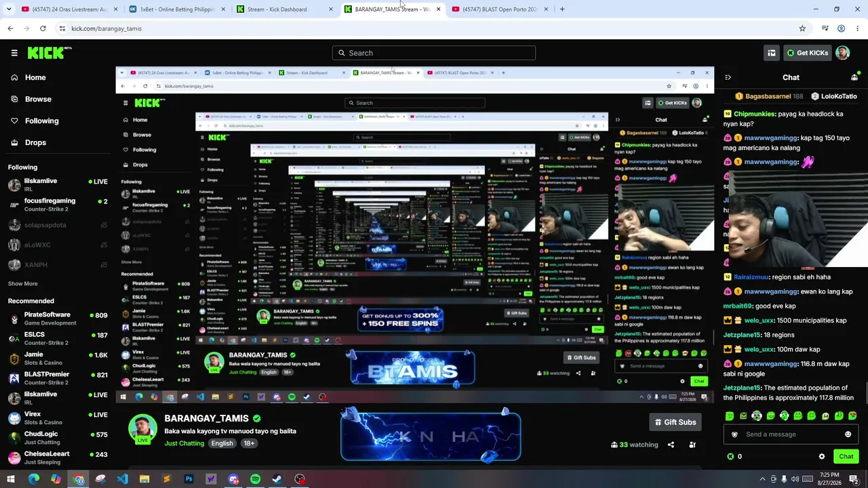The image size is (868, 488).
Task: Open File Explorer from the taskbar
Action: tap(144, 480)
